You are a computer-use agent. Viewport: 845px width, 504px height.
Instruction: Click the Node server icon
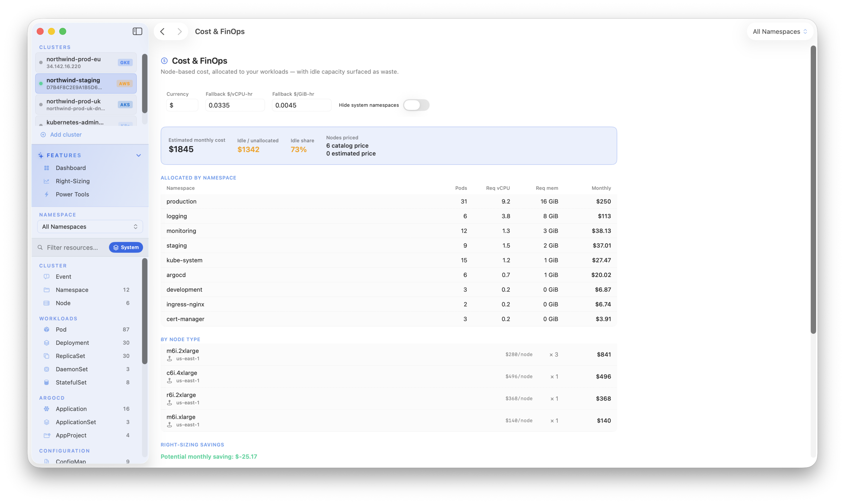pos(47,303)
